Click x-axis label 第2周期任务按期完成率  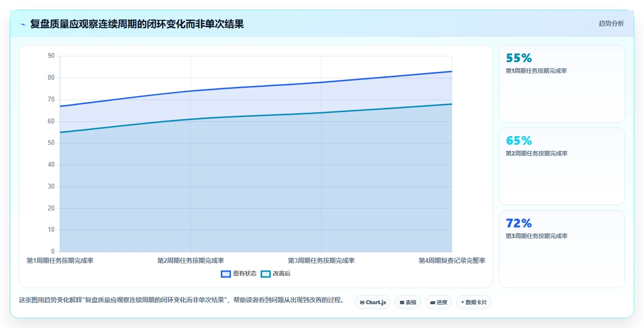[191, 260]
